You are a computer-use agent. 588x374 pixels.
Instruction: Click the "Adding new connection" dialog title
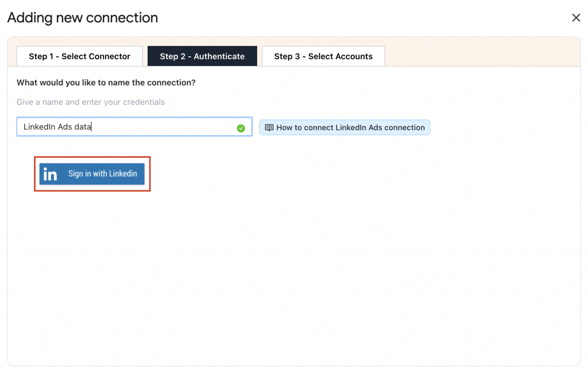pos(83,18)
